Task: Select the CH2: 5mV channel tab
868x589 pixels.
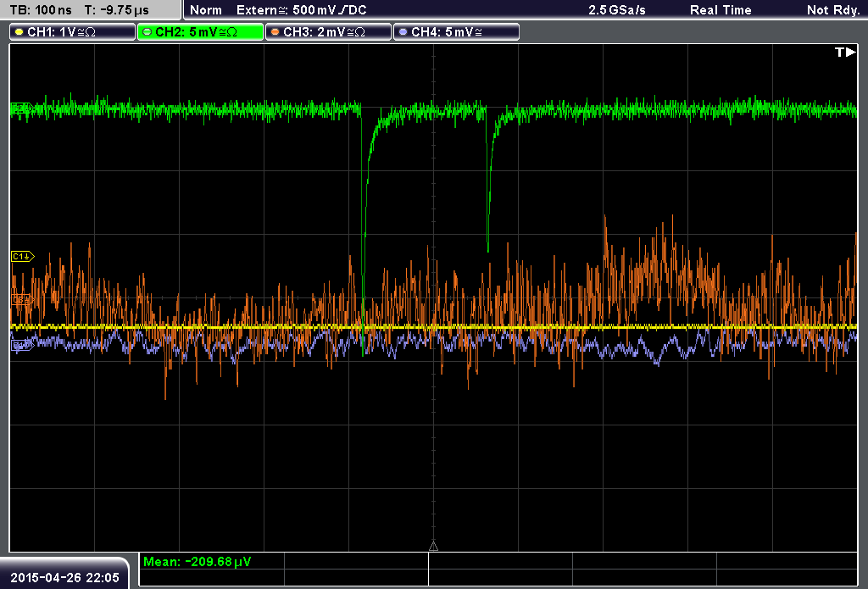Action: coord(200,32)
